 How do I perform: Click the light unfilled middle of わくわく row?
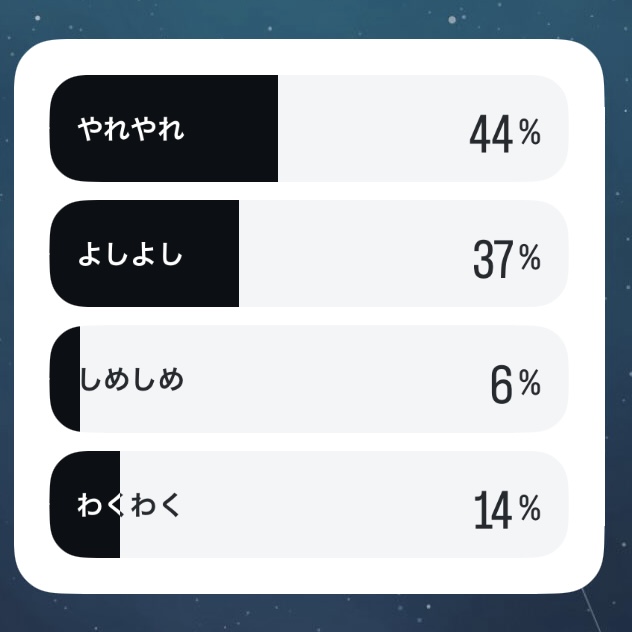pos(322,505)
